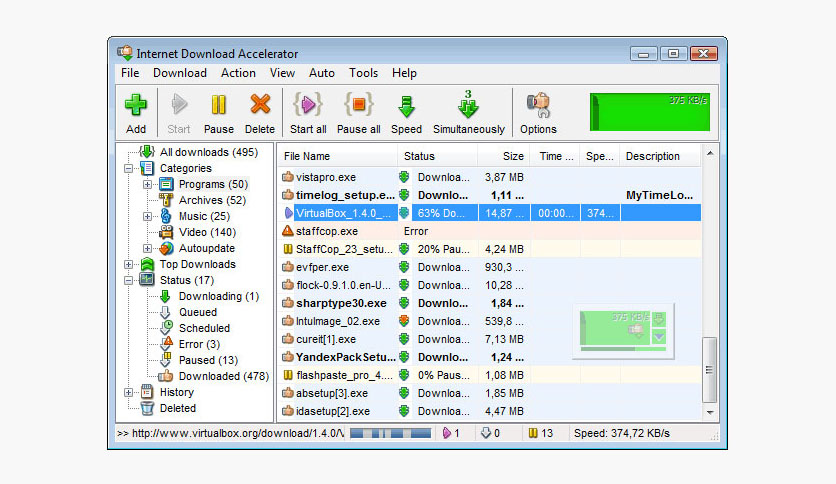Open the Options toolbar icon

(x=538, y=105)
